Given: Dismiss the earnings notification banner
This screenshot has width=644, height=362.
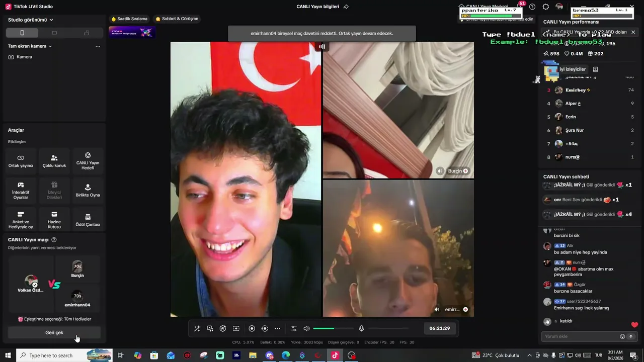Looking at the screenshot, I should 633,32.
